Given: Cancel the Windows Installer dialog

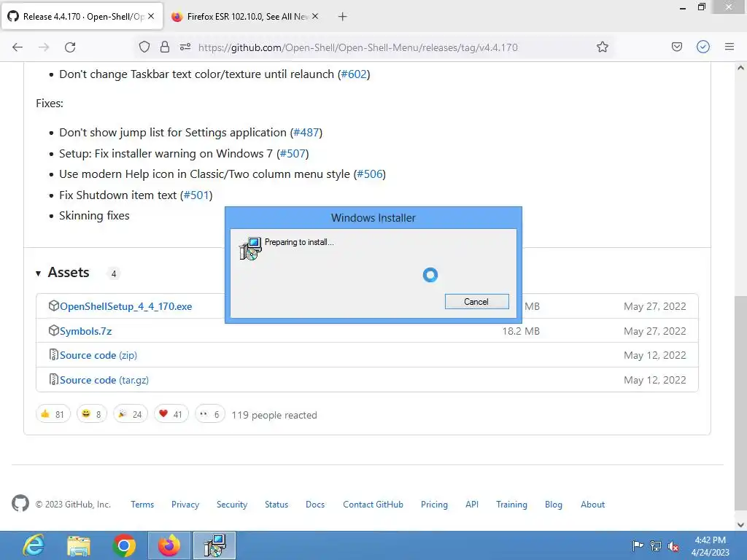Looking at the screenshot, I should click(476, 302).
